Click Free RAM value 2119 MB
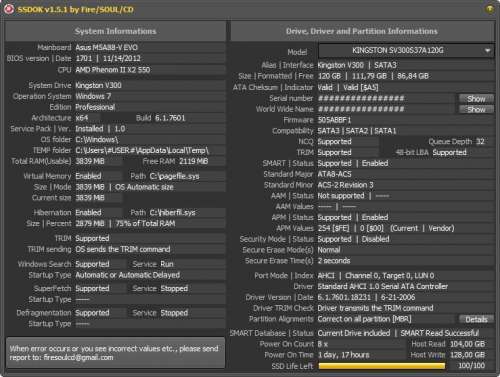500x377 pixels. tap(194, 161)
